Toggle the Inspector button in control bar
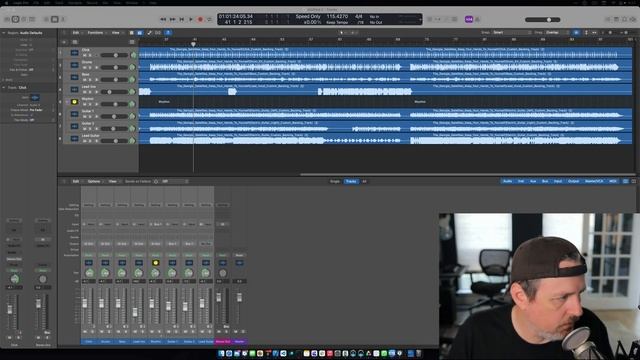640x360 pixels. [16, 19]
